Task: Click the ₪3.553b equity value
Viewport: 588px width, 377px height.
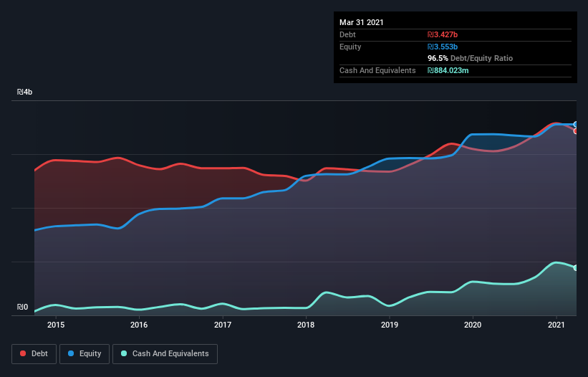Action: pyautogui.click(x=443, y=47)
